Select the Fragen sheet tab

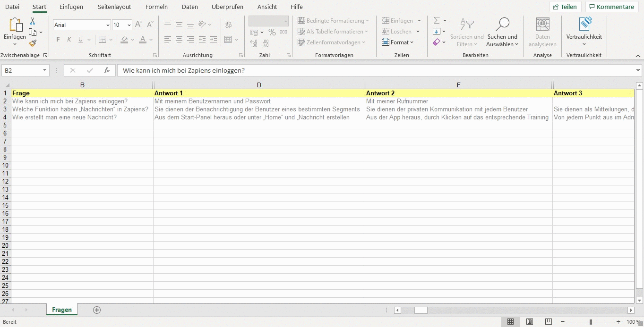(62, 310)
